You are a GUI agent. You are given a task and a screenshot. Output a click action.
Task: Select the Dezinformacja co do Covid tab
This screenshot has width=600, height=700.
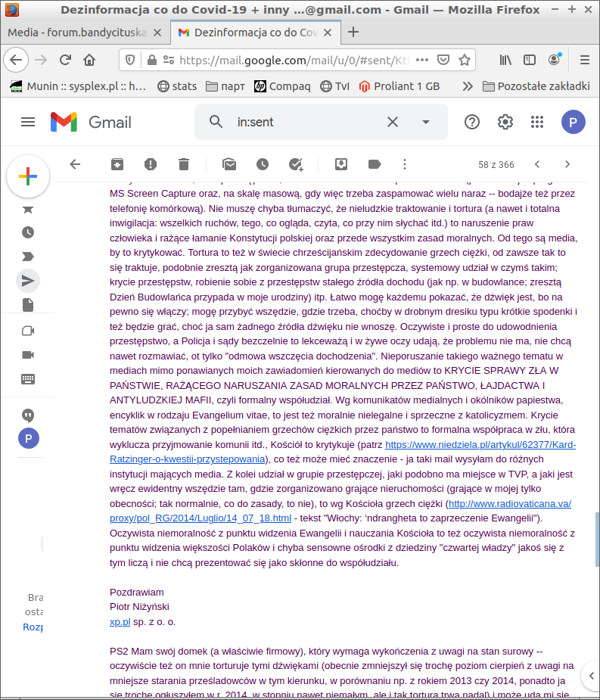[x=256, y=32]
